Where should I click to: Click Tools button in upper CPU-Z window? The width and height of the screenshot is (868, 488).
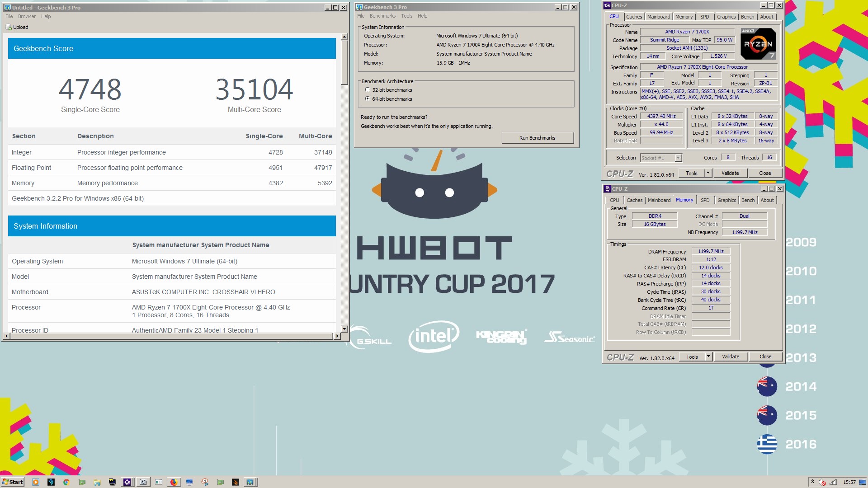pos(692,173)
